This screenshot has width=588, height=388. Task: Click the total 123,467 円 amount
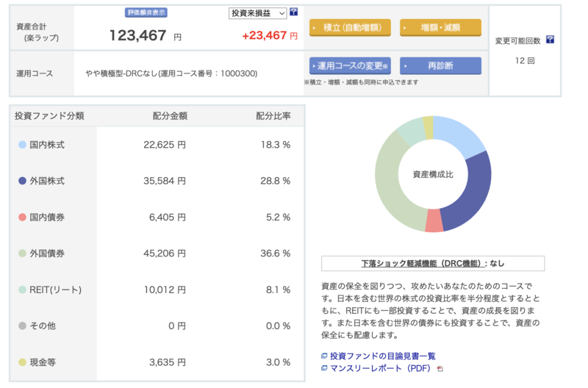tap(145, 35)
